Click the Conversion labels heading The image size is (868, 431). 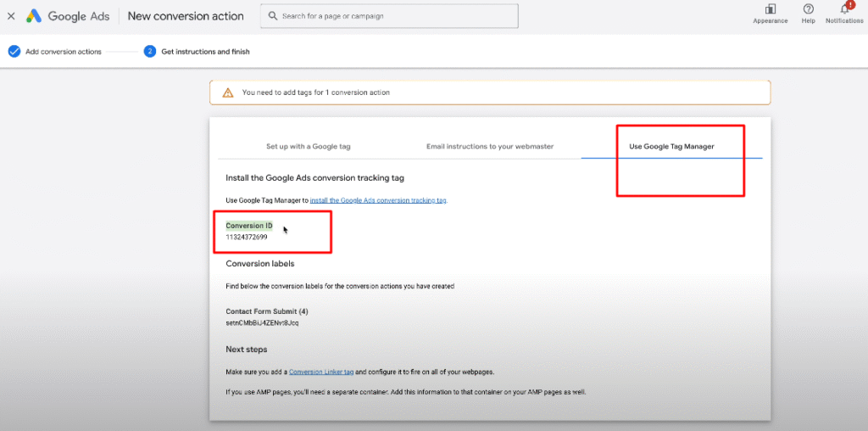[x=260, y=264]
